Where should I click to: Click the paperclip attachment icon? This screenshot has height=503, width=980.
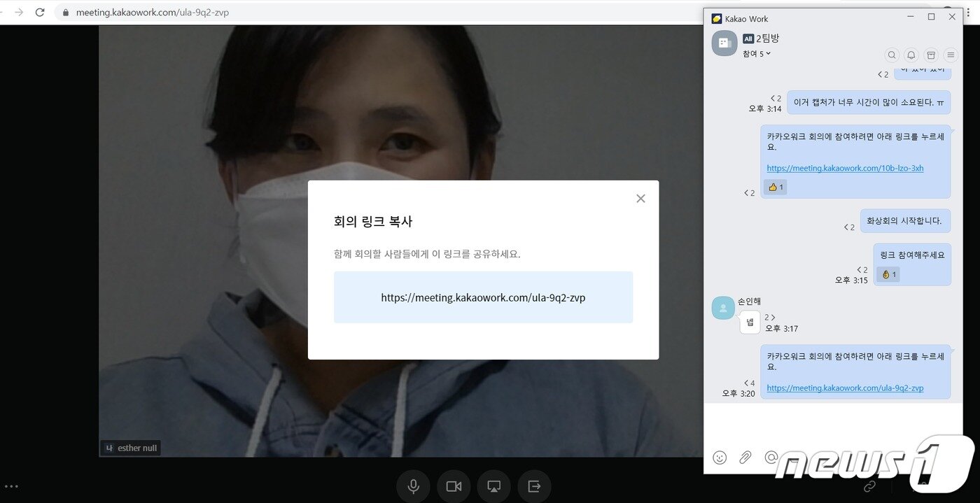(x=745, y=458)
